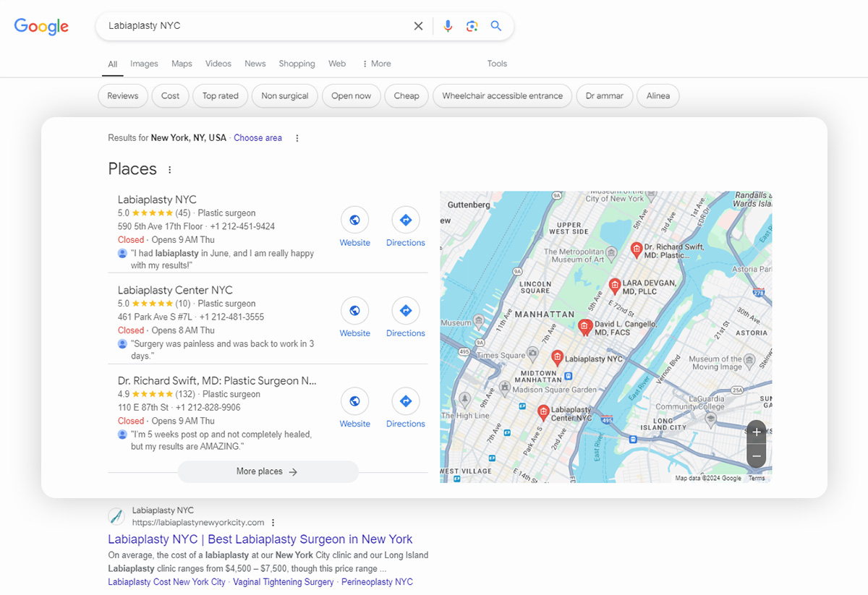Image resolution: width=868 pixels, height=595 pixels.
Task: Get Directions icon for Dr. Richard Swift
Action: 406,401
